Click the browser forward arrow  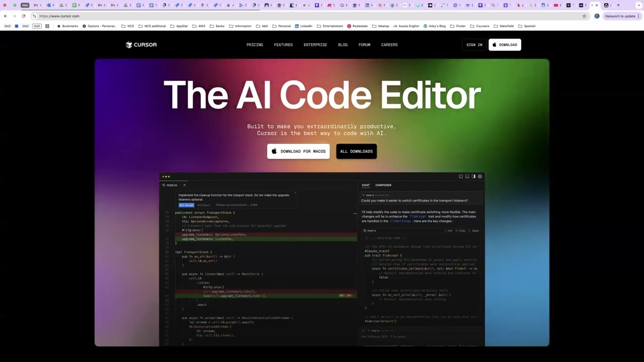pyautogui.click(x=14, y=16)
